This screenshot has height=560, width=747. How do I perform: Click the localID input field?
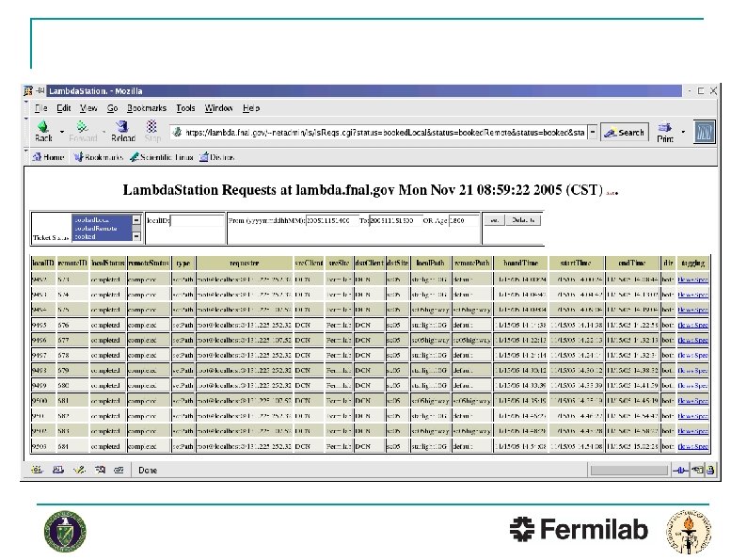(198, 220)
